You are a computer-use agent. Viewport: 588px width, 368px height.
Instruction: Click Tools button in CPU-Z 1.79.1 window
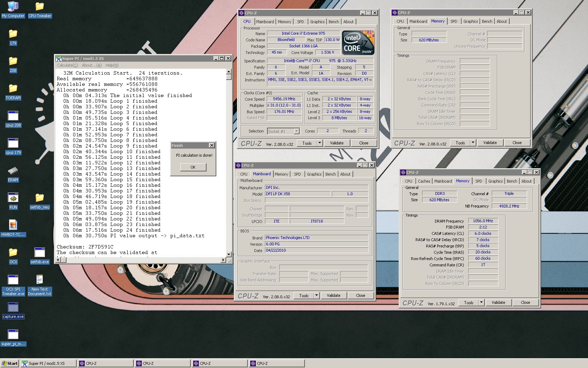(x=469, y=302)
